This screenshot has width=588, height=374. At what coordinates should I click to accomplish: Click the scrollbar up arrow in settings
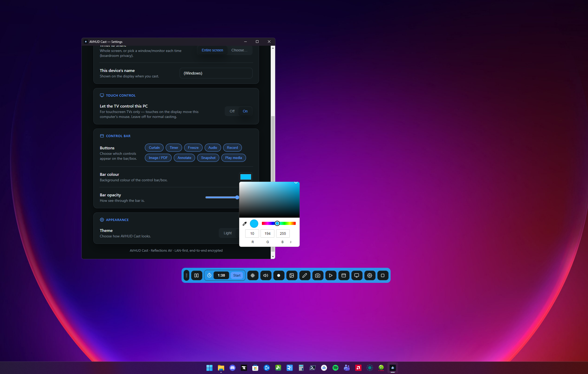pyautogui.click(x=273, y=48)
